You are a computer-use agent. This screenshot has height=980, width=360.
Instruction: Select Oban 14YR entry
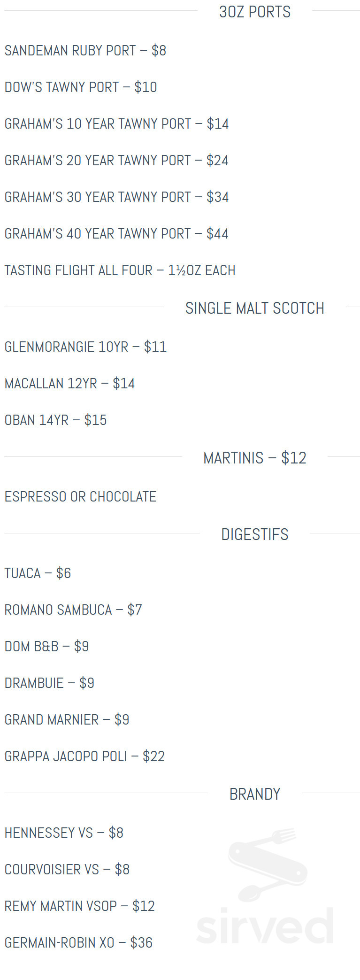(x=55, y=420)
